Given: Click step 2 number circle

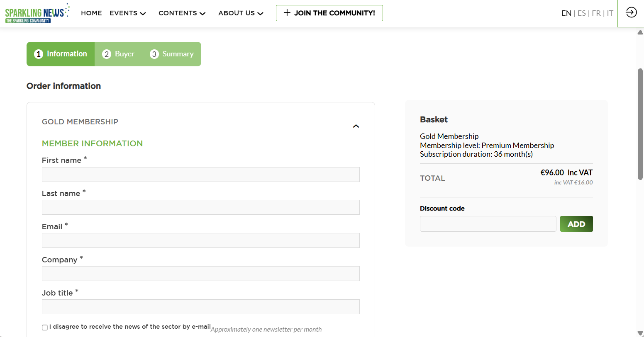Looking at the screenshot, I should tap(107, 54).
